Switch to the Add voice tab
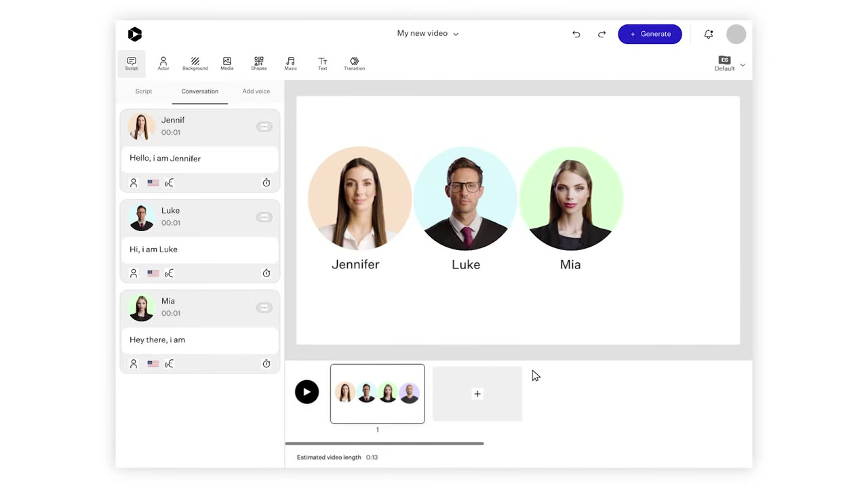 pos(256,91)
